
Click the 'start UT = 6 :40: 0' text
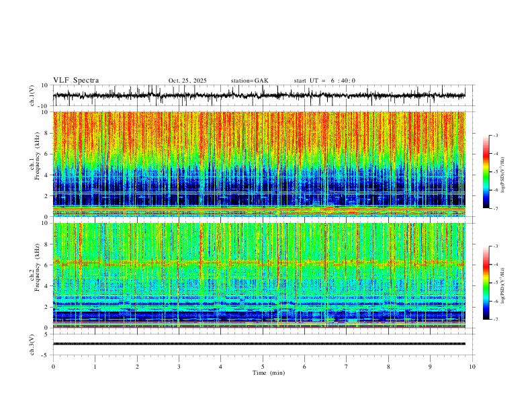point(324,81)
